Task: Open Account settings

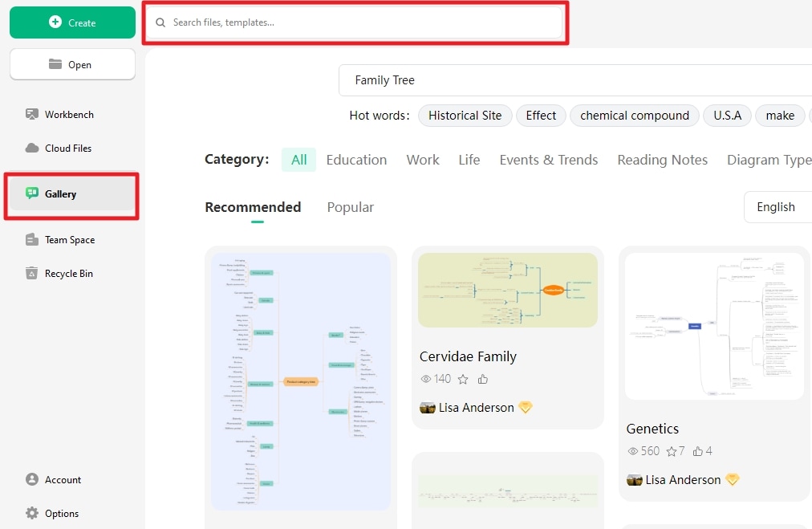Action: coord(63,480)
